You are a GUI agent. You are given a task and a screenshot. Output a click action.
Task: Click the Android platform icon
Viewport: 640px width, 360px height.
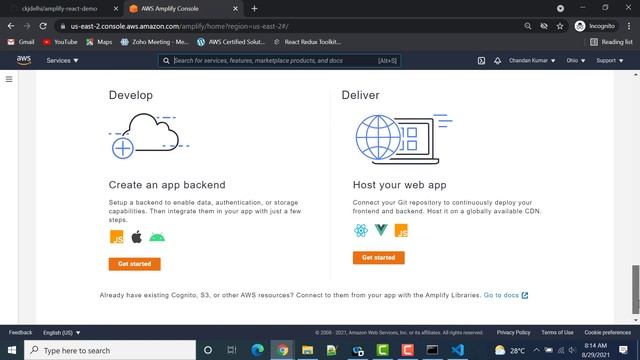(157, 237)
